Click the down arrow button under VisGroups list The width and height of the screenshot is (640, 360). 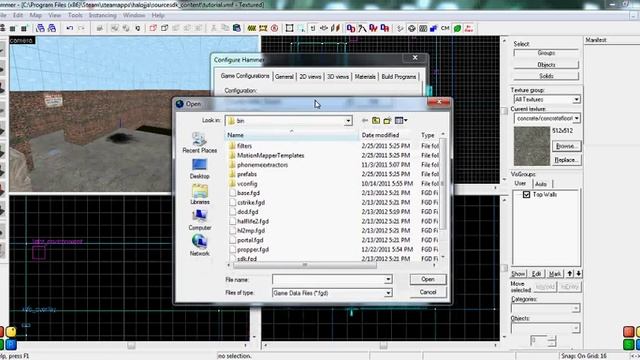pos(578,273)
